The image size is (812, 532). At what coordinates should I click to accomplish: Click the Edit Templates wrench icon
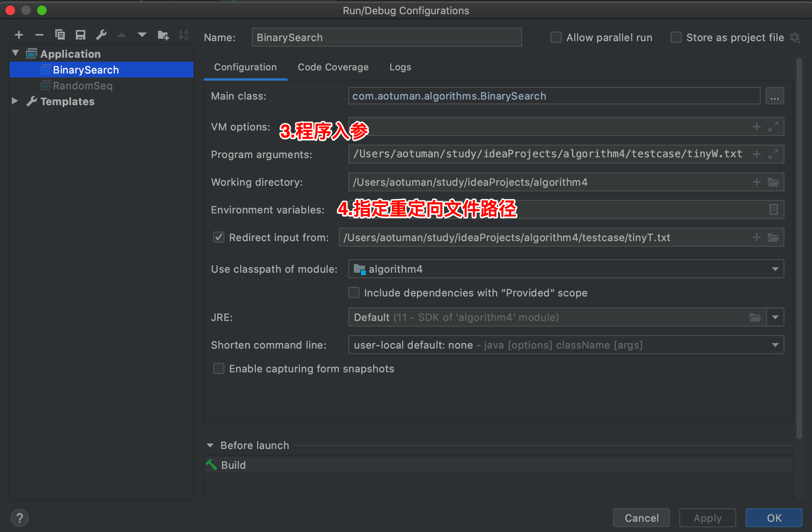click(101, 35)
